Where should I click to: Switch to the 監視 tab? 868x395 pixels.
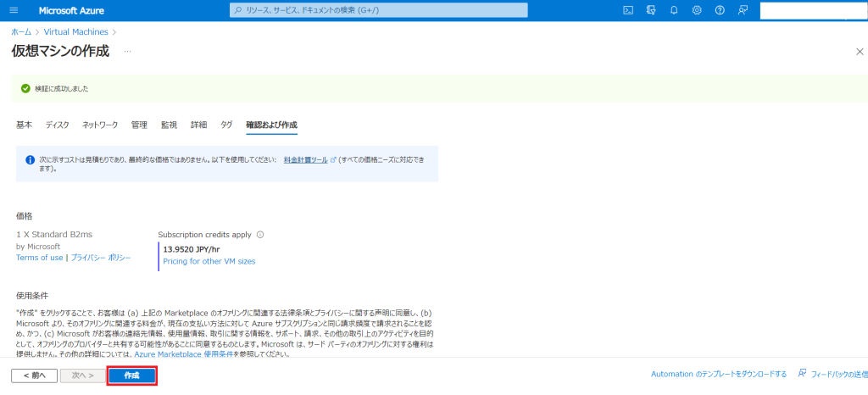click(x=169, y=125)
